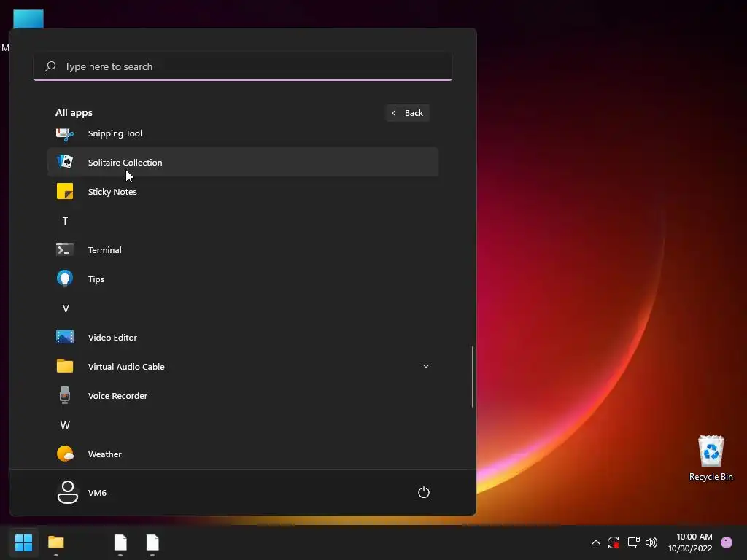Click the Weather label text
Image resolution: width=747 pixels, height=560 pixels.
105,454
